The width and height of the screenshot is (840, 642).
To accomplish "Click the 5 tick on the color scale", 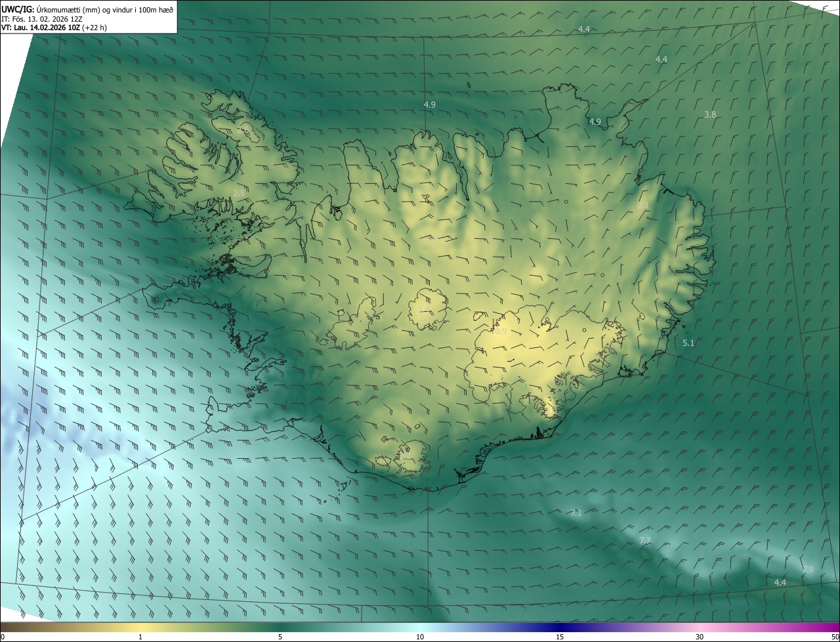I will [280, 637].
